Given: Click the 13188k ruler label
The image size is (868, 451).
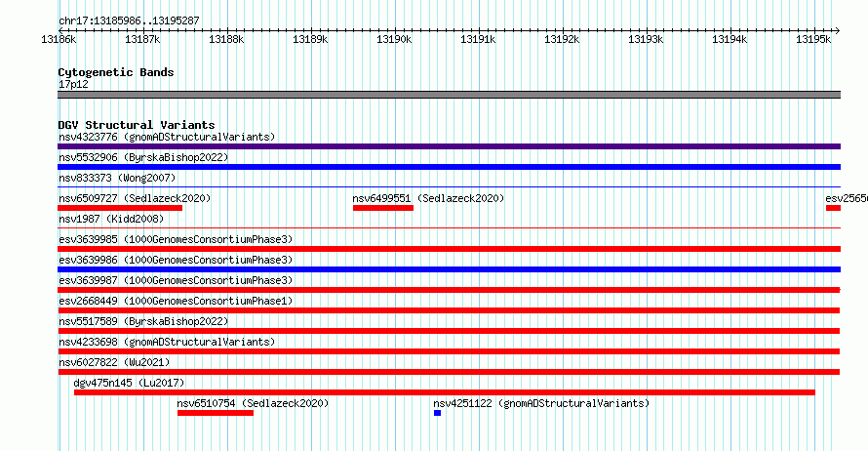Looking at the screenshot, I should point(226,40).
